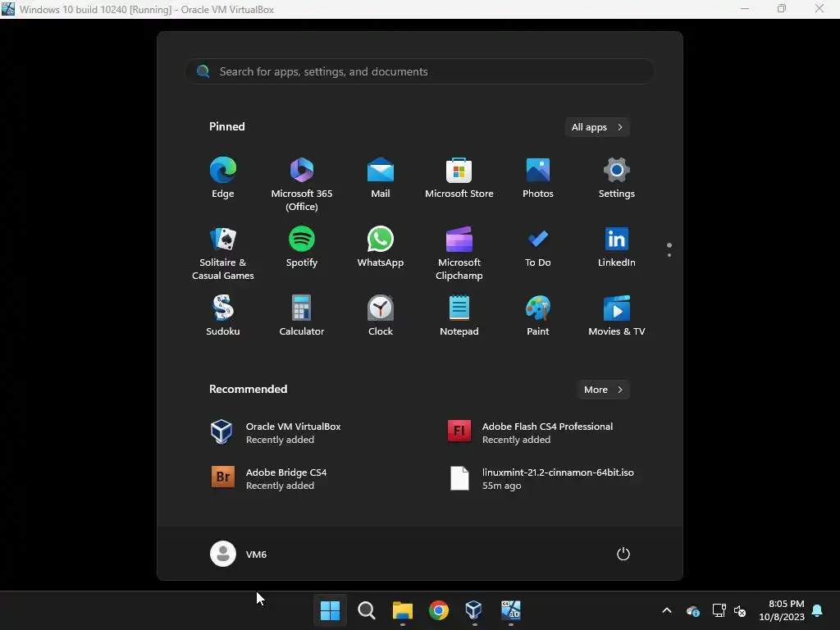This screenshot has width=840, height=630.
Task: Click the VirtualBox window title icon
Action: coord(8,8)
